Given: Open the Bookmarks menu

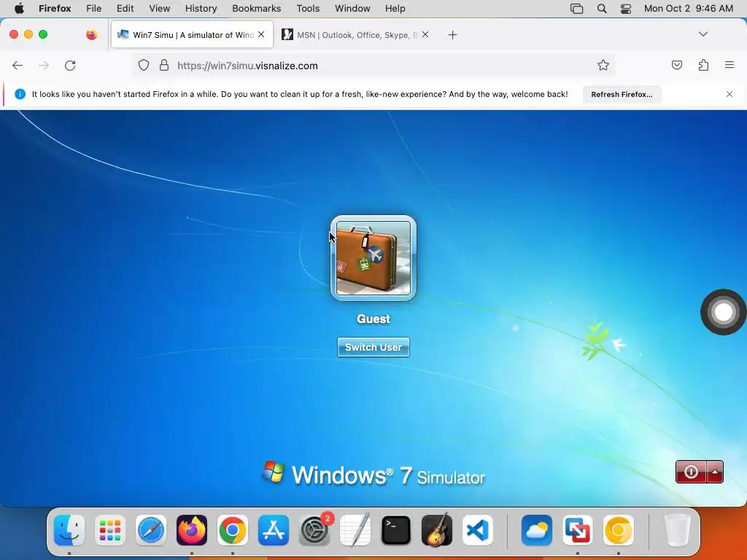Looking at the screenshot, I should [257, 9].
